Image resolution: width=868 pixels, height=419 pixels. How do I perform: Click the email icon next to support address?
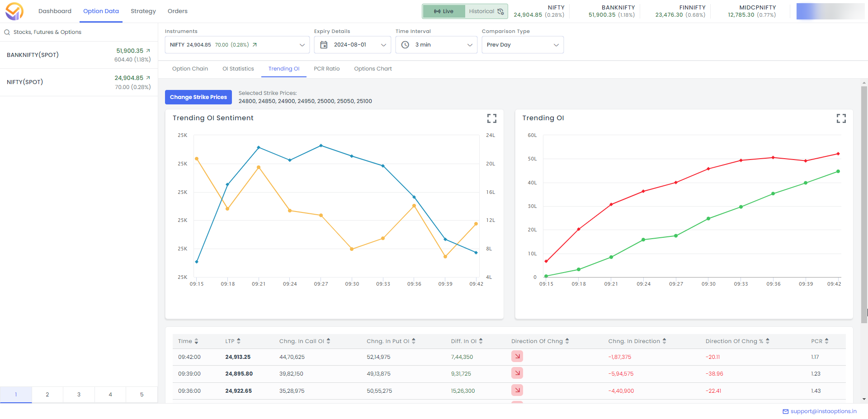click(785, 411)
